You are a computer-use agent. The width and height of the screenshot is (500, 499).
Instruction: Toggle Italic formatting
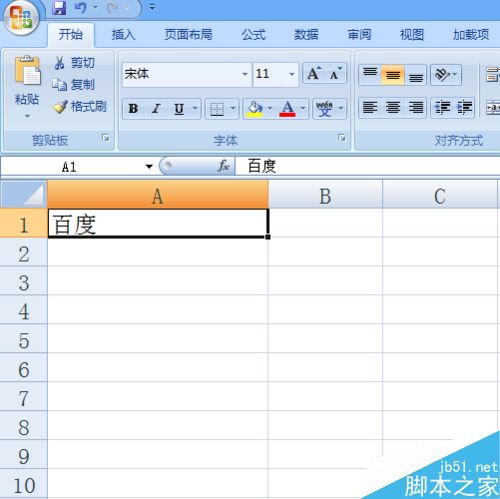[156, 108]
